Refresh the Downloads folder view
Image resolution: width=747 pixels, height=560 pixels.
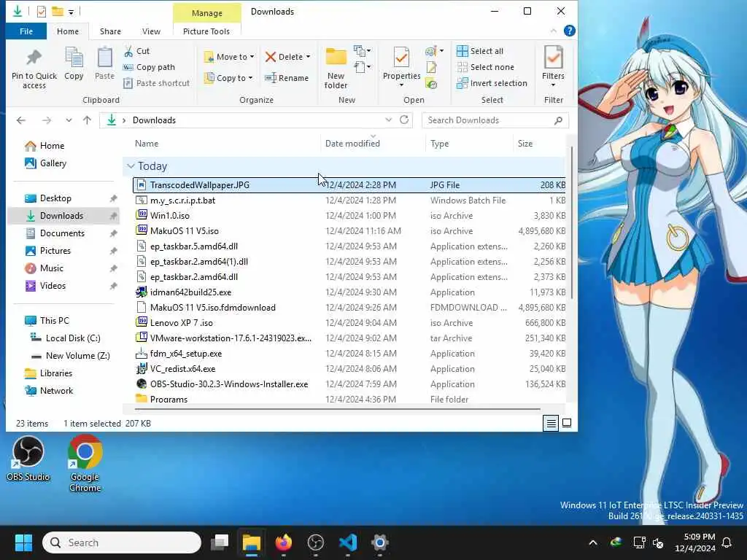tap(404, 120)
